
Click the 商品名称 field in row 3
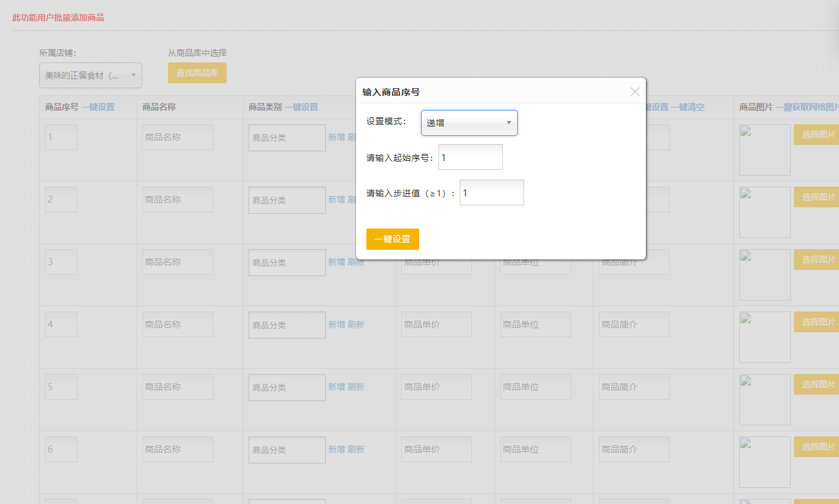[x=178, y=262]
